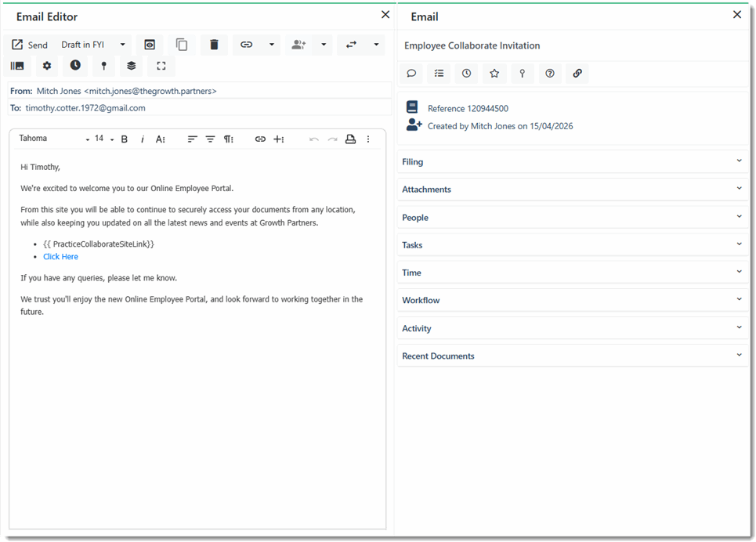Expand the People section
The height and width of the screenshot is (542, 756).
click(x=573, y=218)
